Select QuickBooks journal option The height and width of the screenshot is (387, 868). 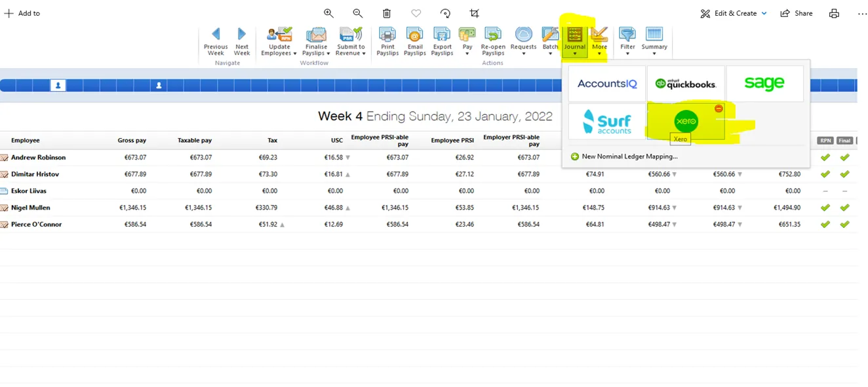[x=686, y=84]
